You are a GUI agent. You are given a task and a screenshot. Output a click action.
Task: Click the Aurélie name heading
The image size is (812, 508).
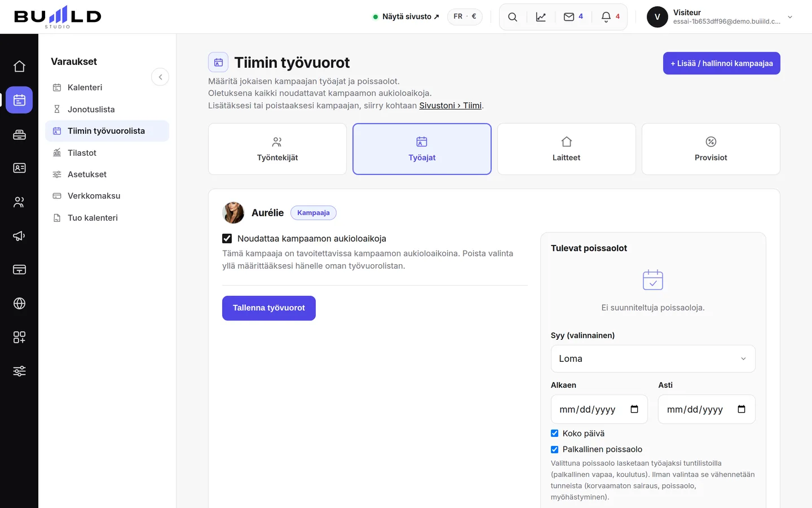(268, 213)
